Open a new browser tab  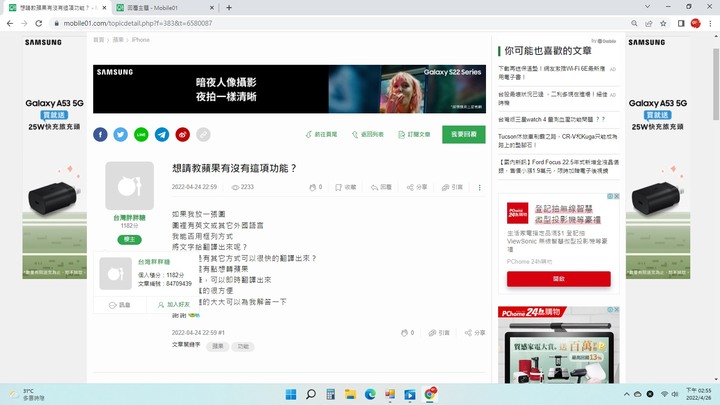(229, 7)
